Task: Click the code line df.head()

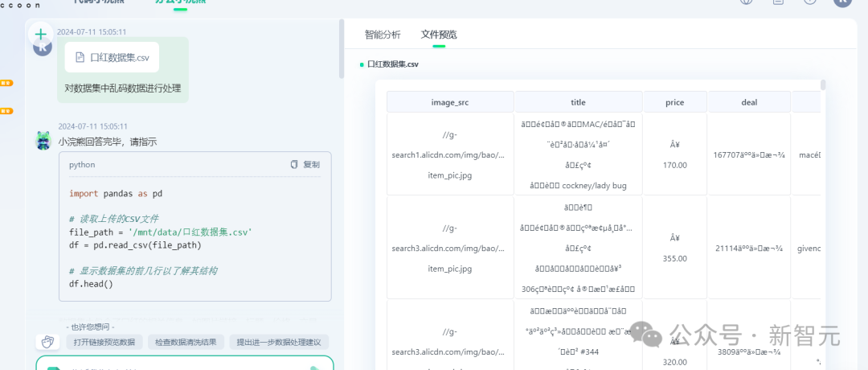Action: pos(91,284)
